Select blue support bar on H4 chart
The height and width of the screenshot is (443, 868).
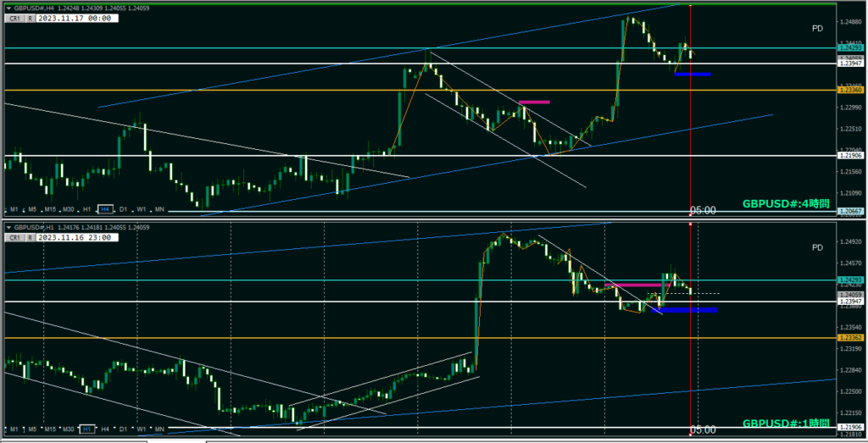click(693, 74)
